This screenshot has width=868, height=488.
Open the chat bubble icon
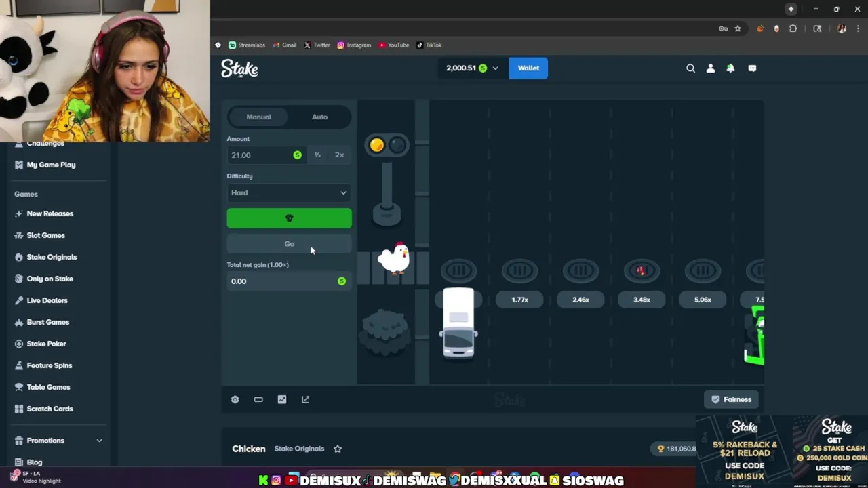(x=752, y=68)
